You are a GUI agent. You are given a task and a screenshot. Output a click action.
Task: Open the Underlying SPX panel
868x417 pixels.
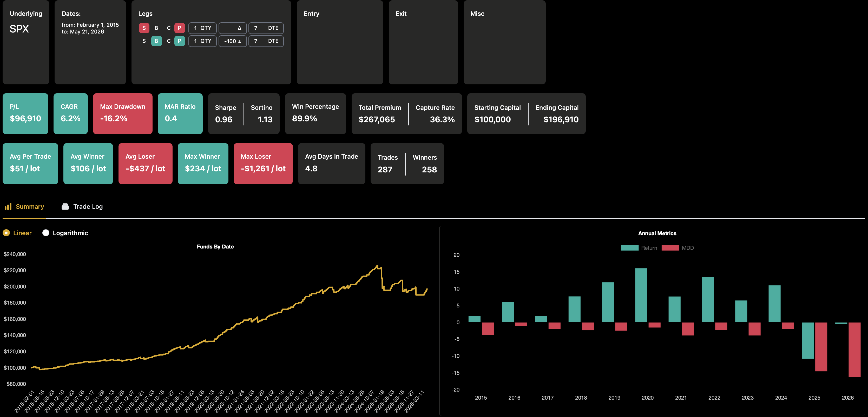click(x=26, y=42)
